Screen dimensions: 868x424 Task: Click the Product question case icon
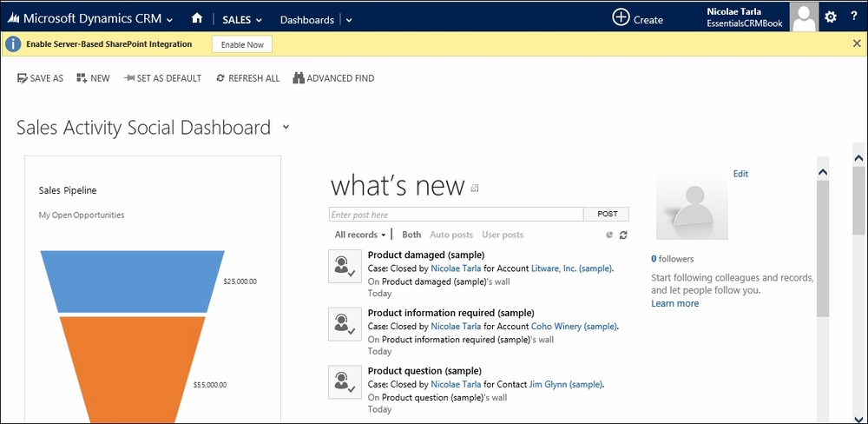coord(345,382)
